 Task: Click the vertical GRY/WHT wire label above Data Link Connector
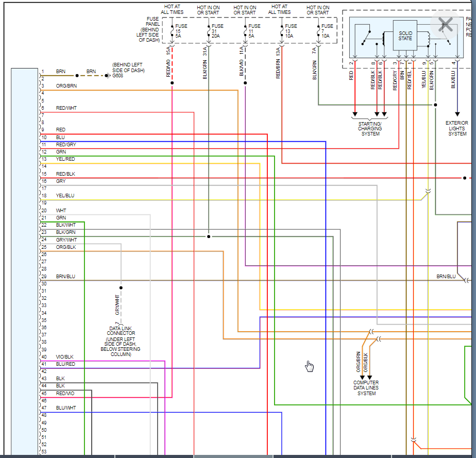click(x=117, y=304)
